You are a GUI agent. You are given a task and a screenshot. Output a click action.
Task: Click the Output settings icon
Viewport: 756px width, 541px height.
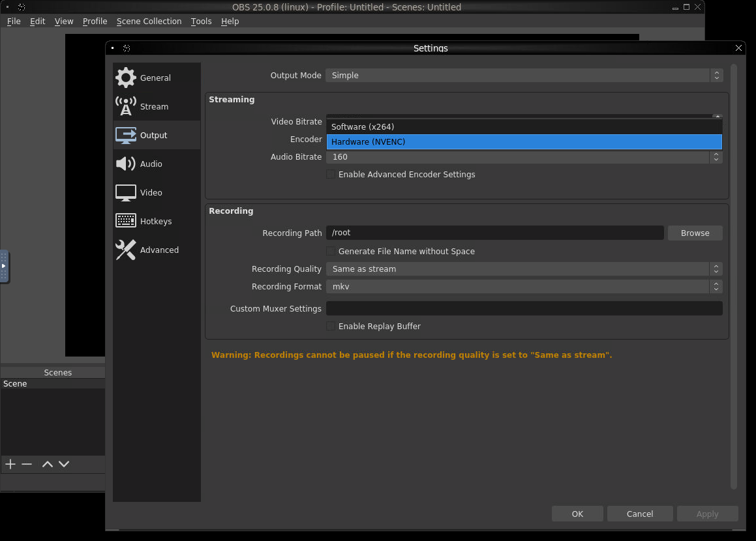pos(126,135)
